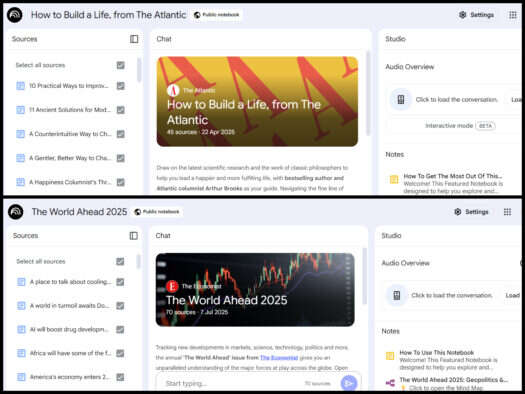This screenshot has height=394, width=525.
Task: Click The World Ahead 2025 banner thumbnail
Action: click(x=255, y=290)
